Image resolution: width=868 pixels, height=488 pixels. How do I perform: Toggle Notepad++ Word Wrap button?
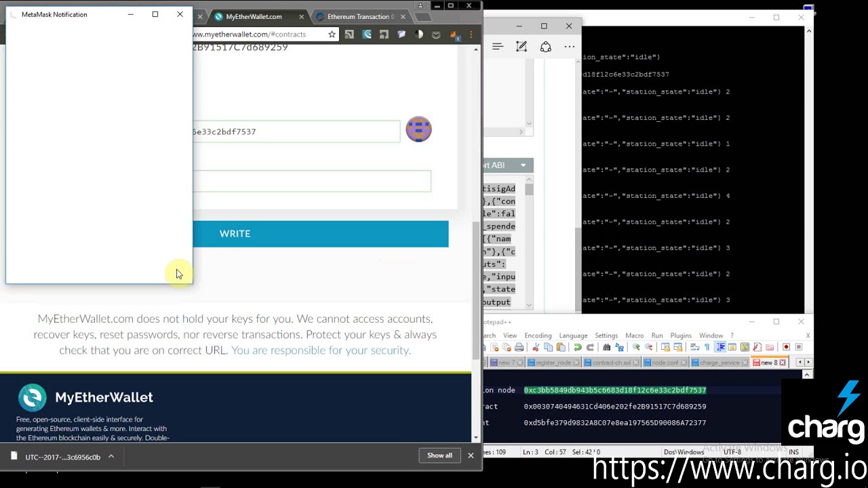coord(695,347)
